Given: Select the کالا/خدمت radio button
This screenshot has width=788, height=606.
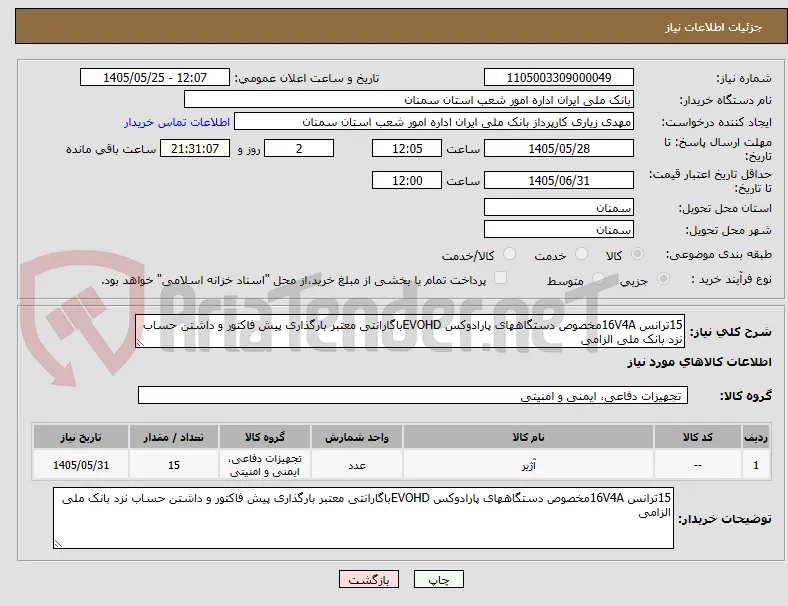Looking at the screenshot, I should tap(510, 254).
